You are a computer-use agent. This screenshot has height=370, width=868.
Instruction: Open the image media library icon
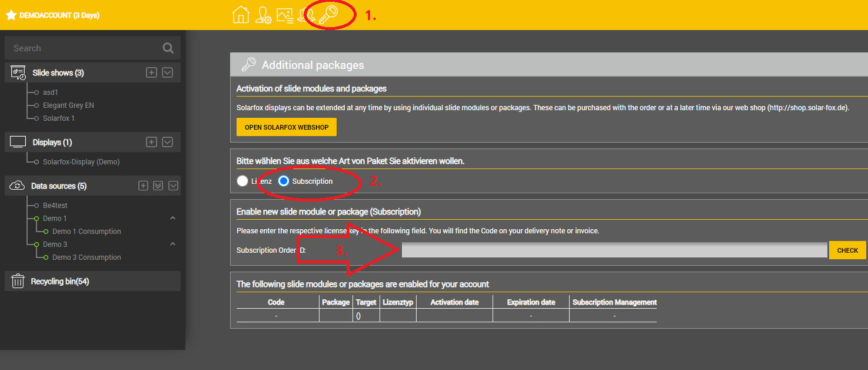click(x=285, y=15)
